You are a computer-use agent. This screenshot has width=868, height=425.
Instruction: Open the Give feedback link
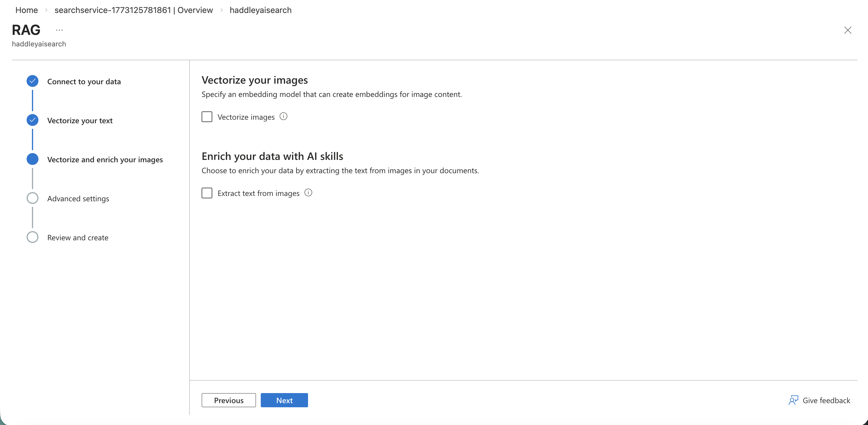(x=825, y=401)
